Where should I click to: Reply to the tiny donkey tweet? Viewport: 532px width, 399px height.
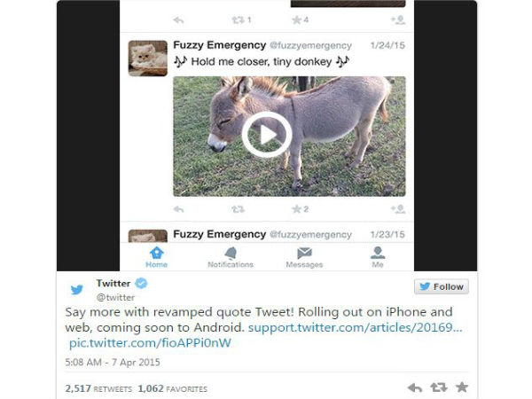178,209
